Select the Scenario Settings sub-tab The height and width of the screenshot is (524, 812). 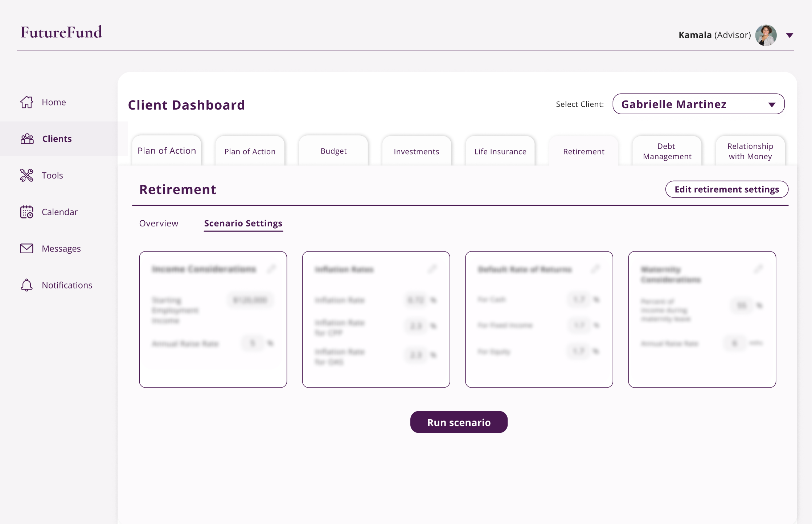pyautogui.click(x=243, y=224)
